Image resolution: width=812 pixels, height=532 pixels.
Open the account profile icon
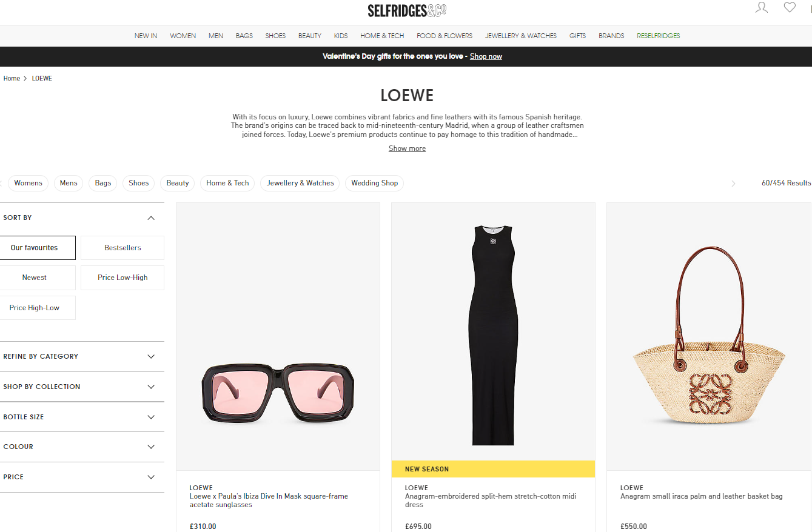click(x=762, y=8)
